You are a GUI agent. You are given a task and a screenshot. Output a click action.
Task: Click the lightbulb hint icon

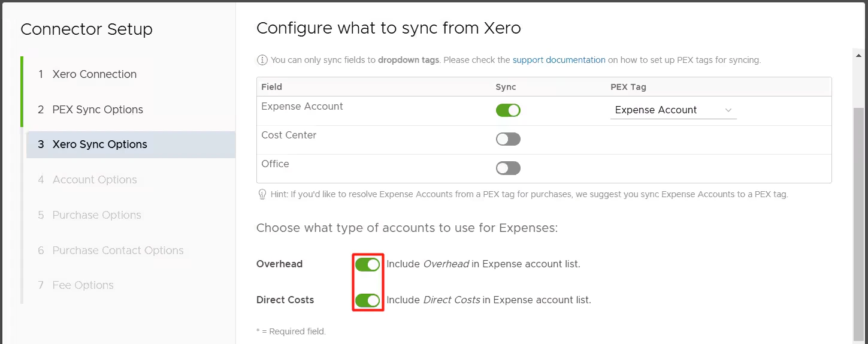pos(262,194)
